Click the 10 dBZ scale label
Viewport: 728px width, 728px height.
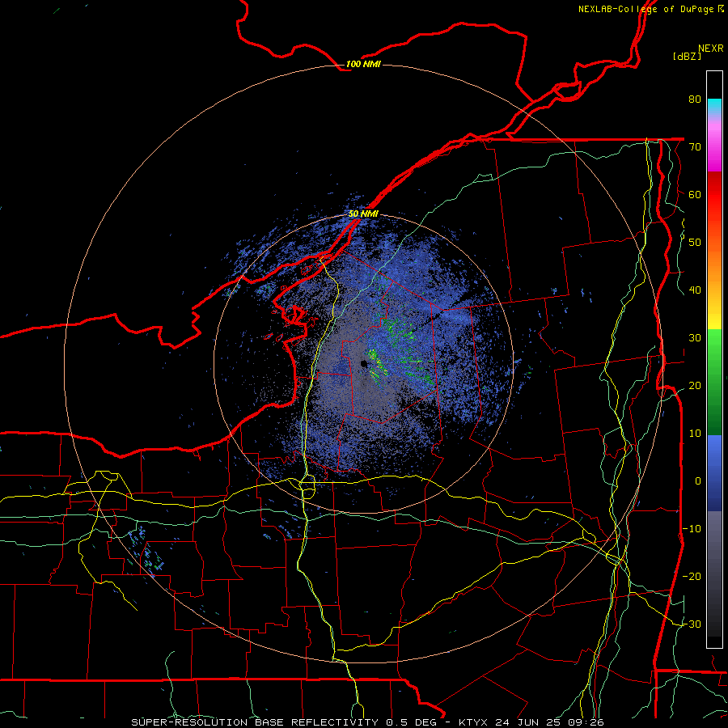pos(695,434)
